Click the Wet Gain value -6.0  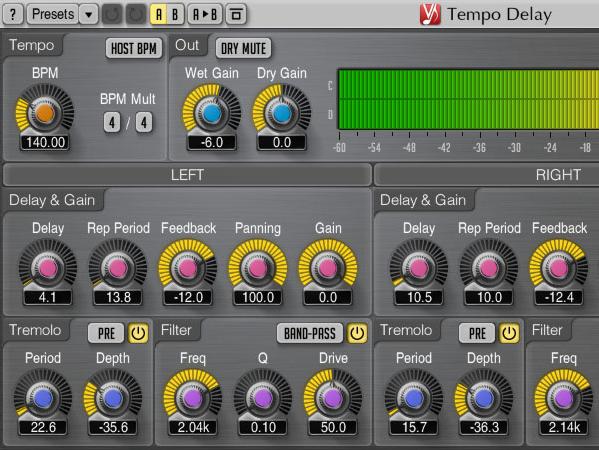212,142
